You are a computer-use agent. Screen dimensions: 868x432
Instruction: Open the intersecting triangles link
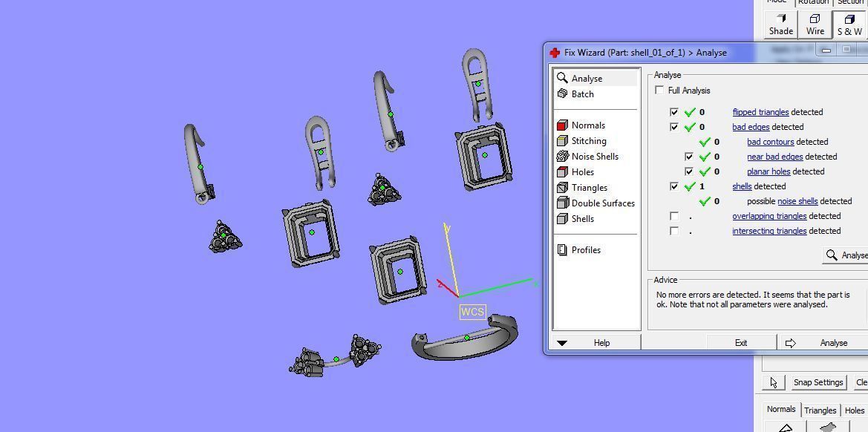tap(769, 231)
